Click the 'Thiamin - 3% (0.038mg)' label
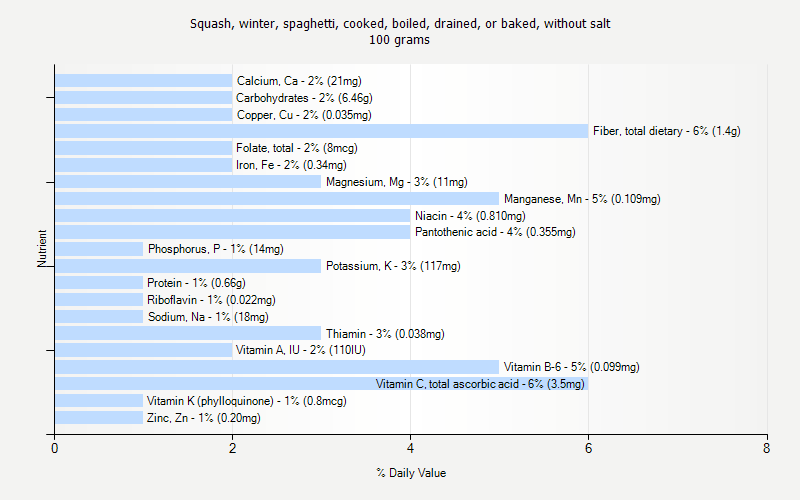The width and height of the screenshot is (800, 500). [385, 334]
